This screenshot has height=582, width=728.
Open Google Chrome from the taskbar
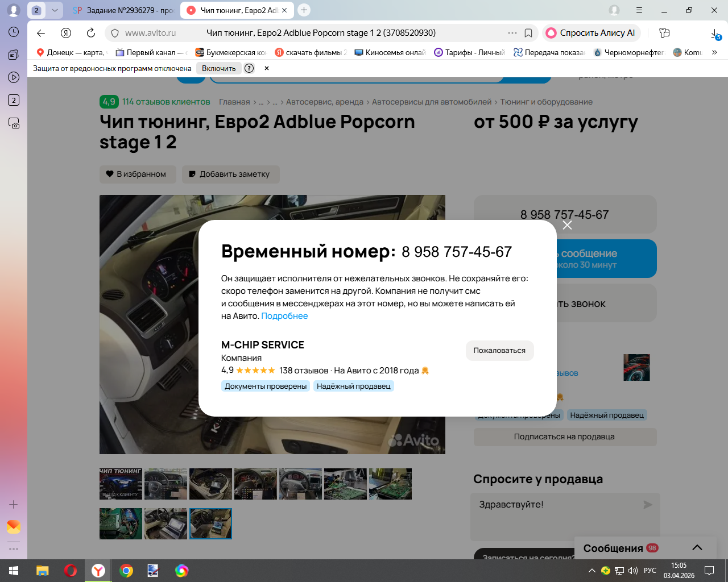(x=126, y=571)
